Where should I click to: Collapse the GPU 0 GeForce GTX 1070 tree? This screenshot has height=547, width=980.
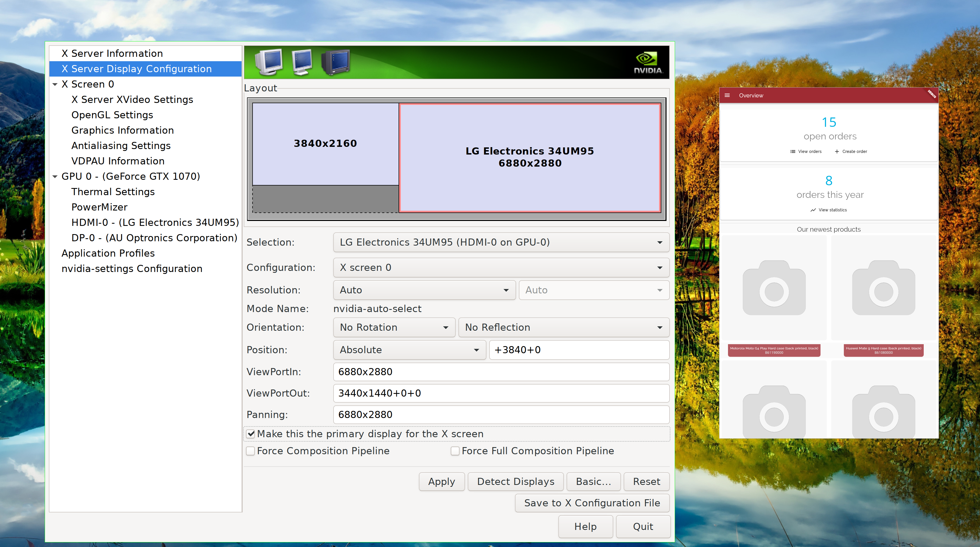point(55,176)
